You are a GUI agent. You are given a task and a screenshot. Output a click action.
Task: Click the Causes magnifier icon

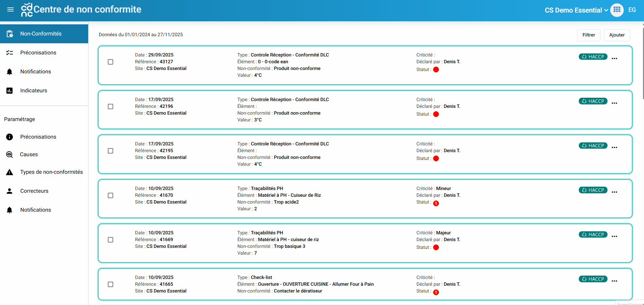(9, 155)
